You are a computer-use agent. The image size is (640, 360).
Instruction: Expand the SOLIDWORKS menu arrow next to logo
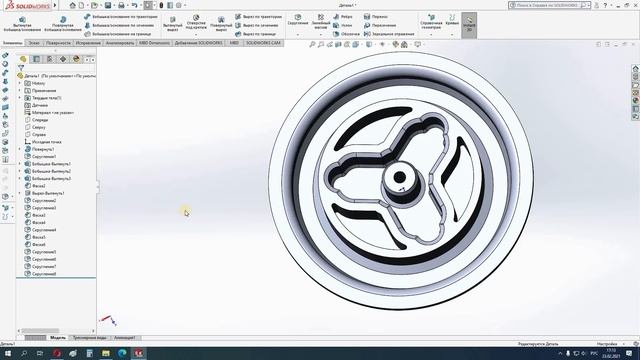pos(55,5)
